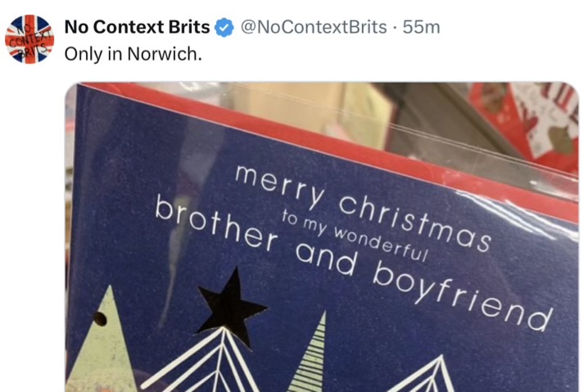Viewport: 583px width, 392px height.
Task: Click the blue verified badge
Action: (224, 28)
